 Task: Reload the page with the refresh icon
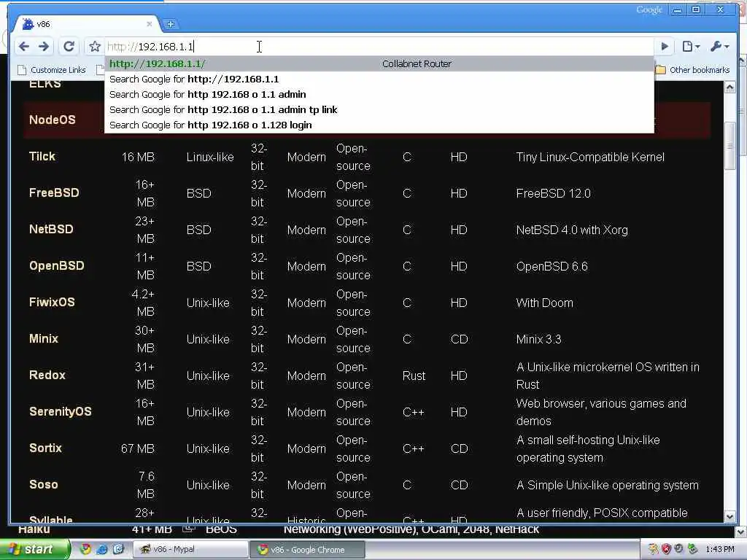[69, 46]
